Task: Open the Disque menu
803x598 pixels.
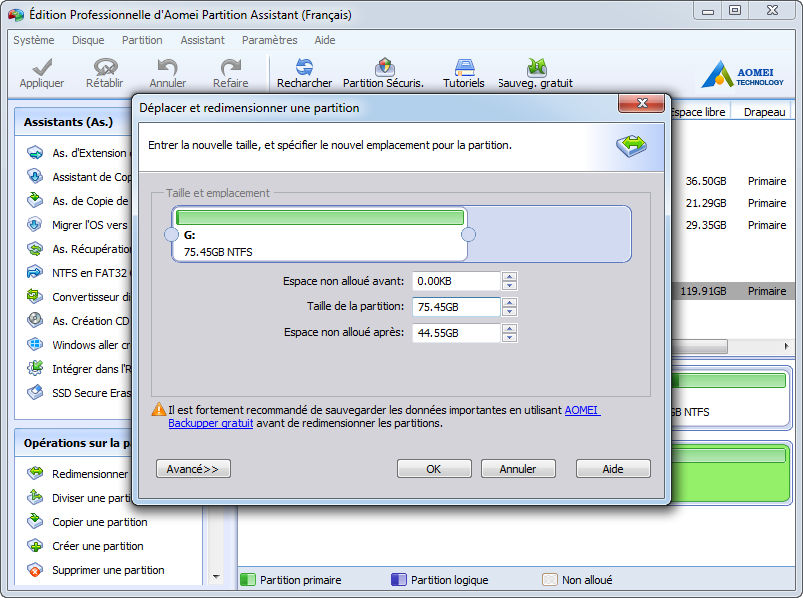Action: 88,40
